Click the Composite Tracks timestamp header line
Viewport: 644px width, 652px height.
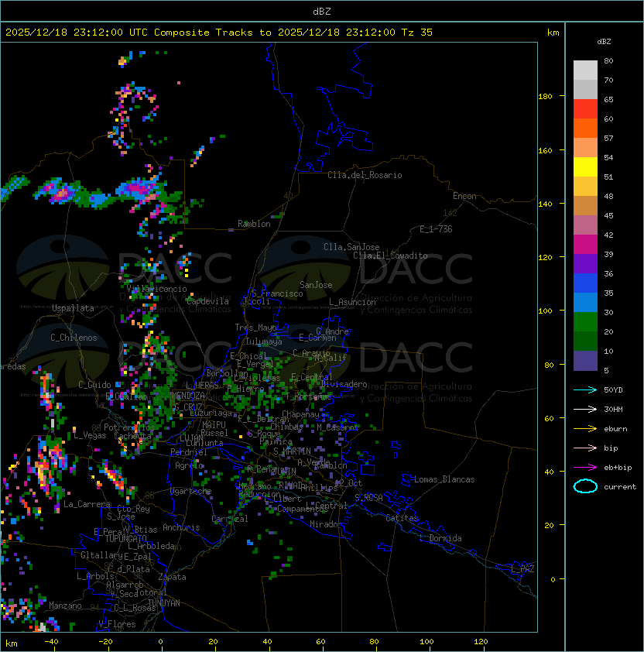(x=219, y=33)
